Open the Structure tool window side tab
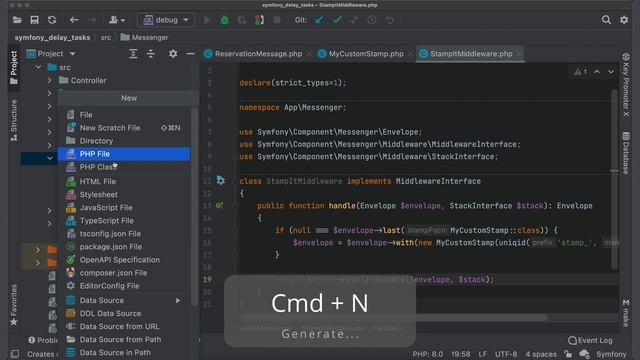The width and height of the screenshot is (640, 360). (14, 120)
